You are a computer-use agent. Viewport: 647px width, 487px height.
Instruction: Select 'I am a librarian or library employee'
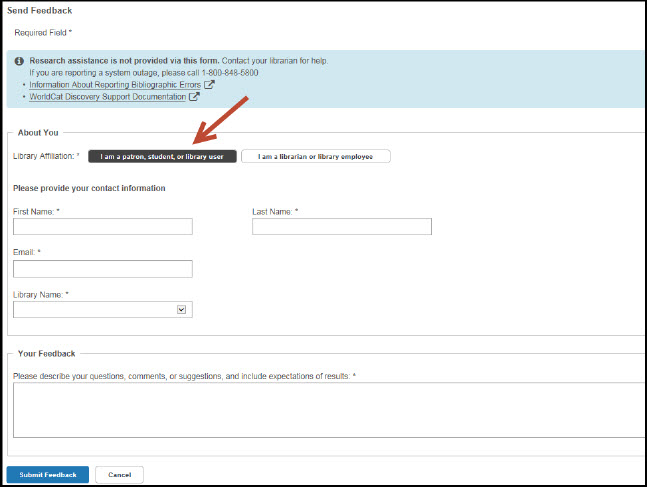pyautogui.click(x=316, y=156)
